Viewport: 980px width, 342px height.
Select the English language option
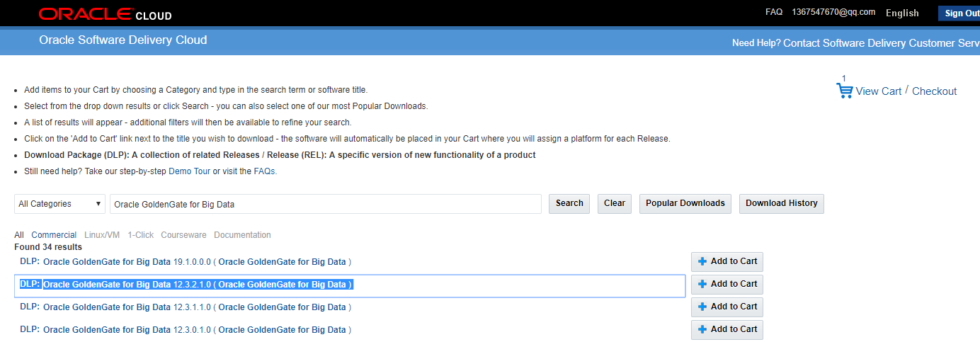[x=902, y=13]
